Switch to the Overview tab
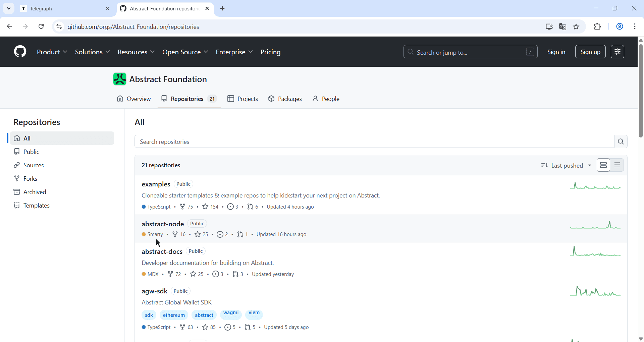Viewport: 644px width, 342px height. [x=134, y=99]
